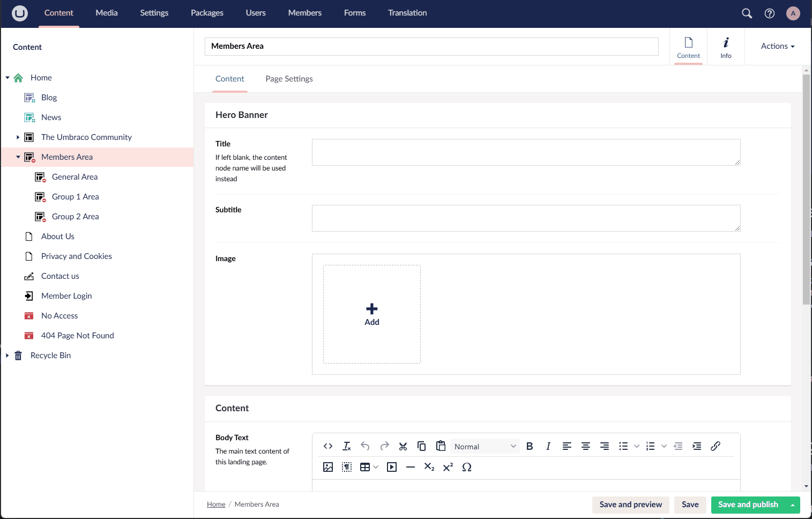Click Save and publish button

pyautogui.click(x=748, y=505)
